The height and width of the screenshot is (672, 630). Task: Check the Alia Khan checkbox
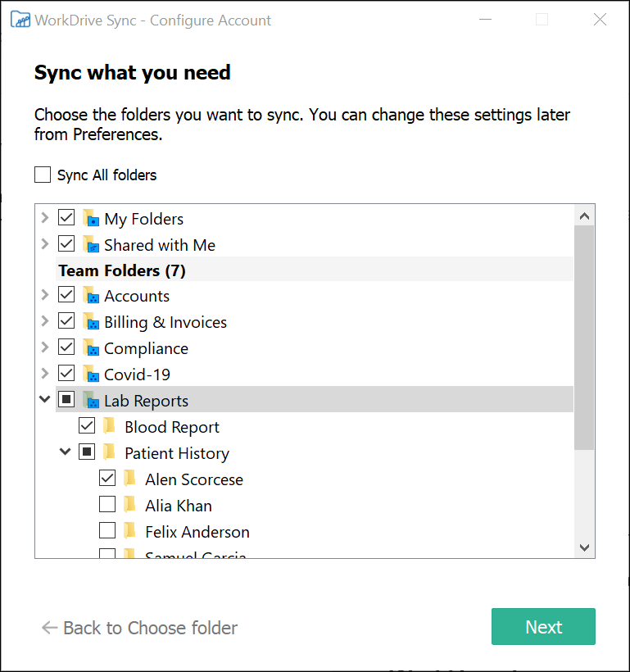(x=107, y=503)
